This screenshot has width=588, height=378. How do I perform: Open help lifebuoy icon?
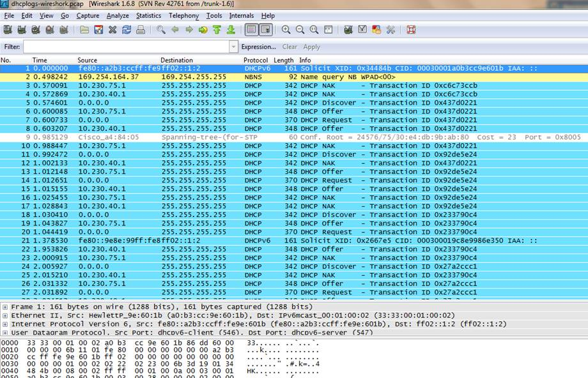(411, 29)
